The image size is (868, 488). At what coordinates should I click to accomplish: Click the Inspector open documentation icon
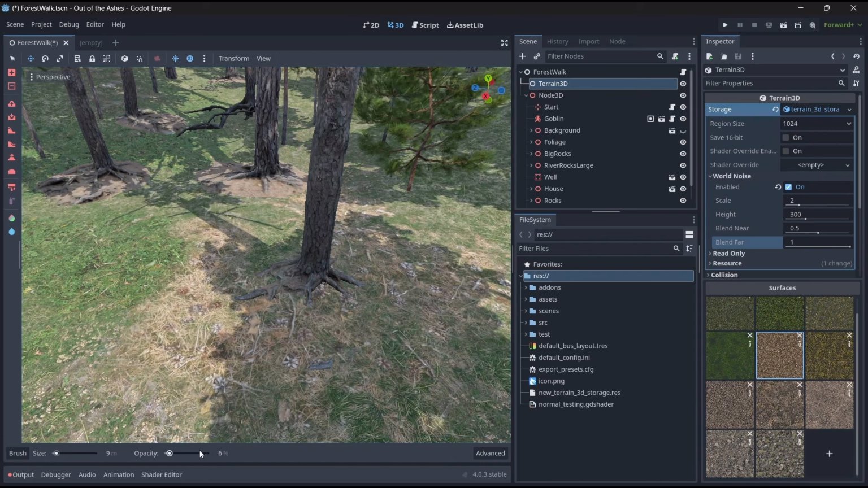click(856, 70)
